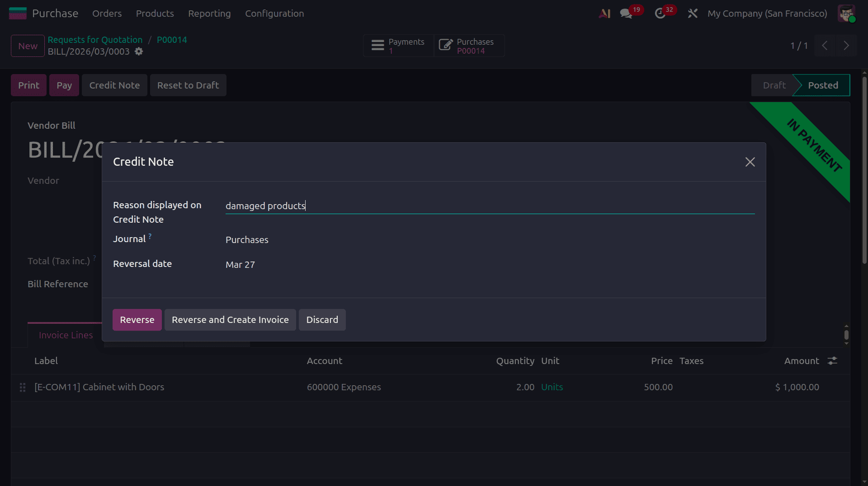Click the gear icon next to BILL/2026/03/0003
This screenshot has width=868, height=486.
139,51
